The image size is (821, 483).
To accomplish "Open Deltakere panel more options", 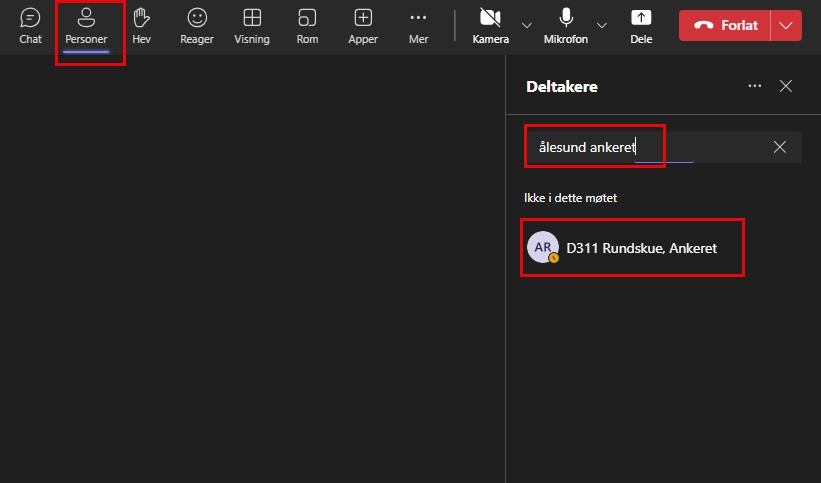I will (x=755, y=86).
